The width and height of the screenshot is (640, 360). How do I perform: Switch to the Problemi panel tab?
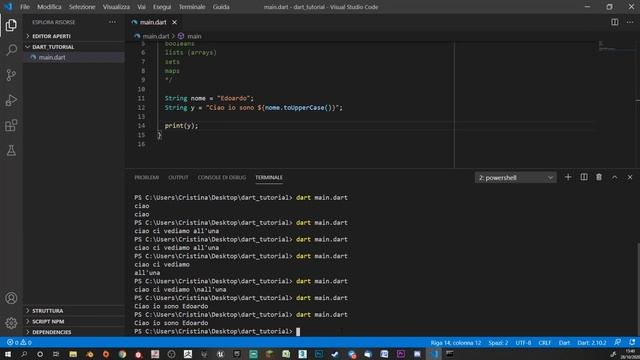(x=147, y=178)
